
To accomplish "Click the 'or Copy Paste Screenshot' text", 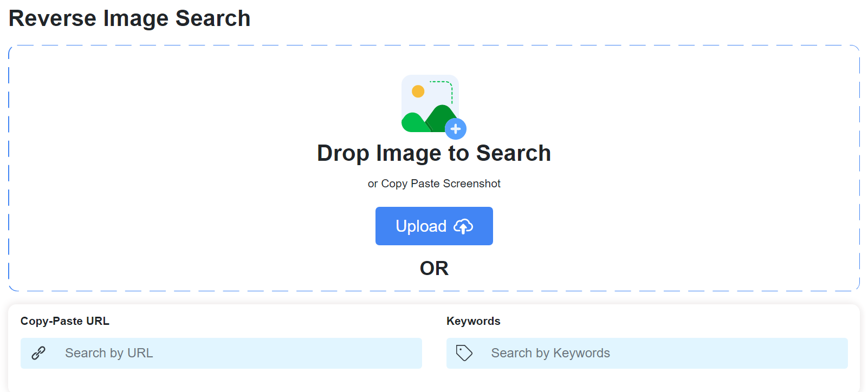I will click(434, 184).
